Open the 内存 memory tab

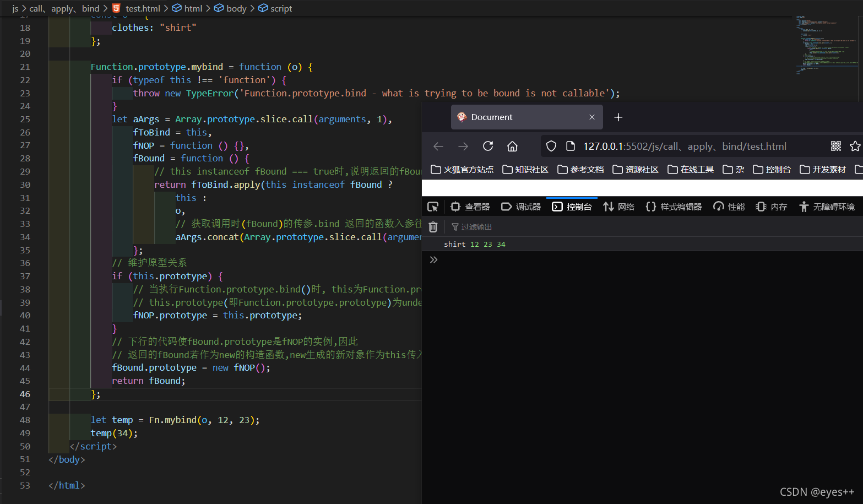pyautogui.click(x=772, y=207)
